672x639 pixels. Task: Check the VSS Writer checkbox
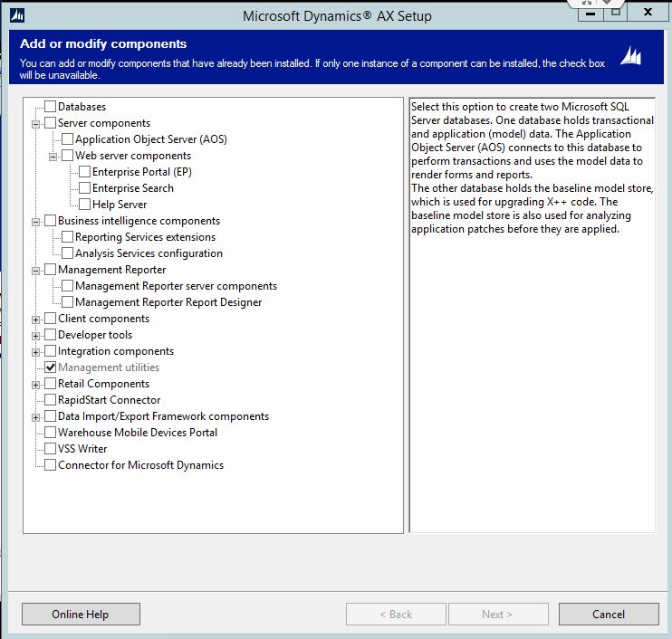pos(50,448)
